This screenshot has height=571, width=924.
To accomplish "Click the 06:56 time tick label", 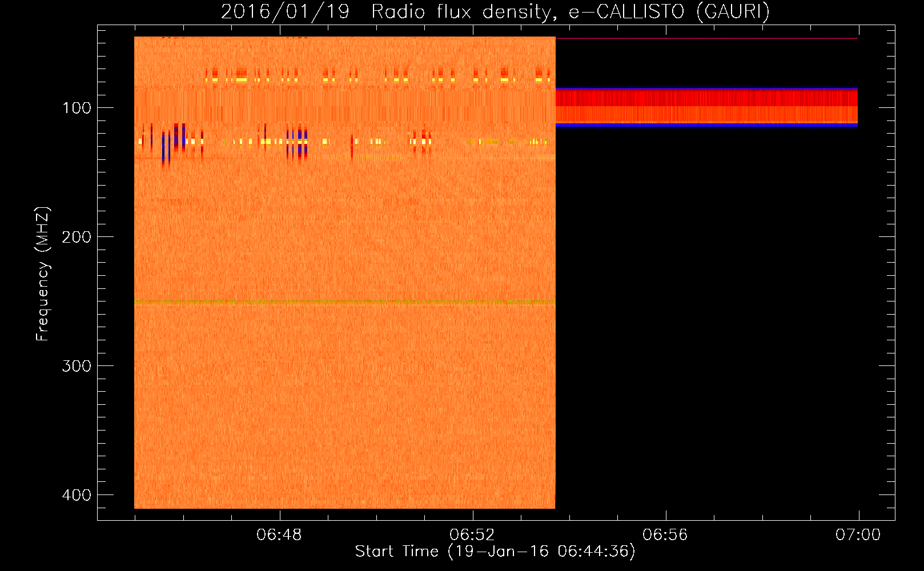I will 665,535.
